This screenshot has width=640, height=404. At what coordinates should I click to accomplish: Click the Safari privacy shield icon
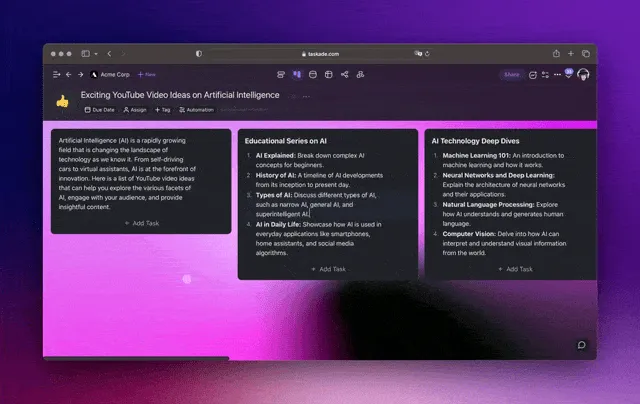pyautogui.click(x=199, y=54)
